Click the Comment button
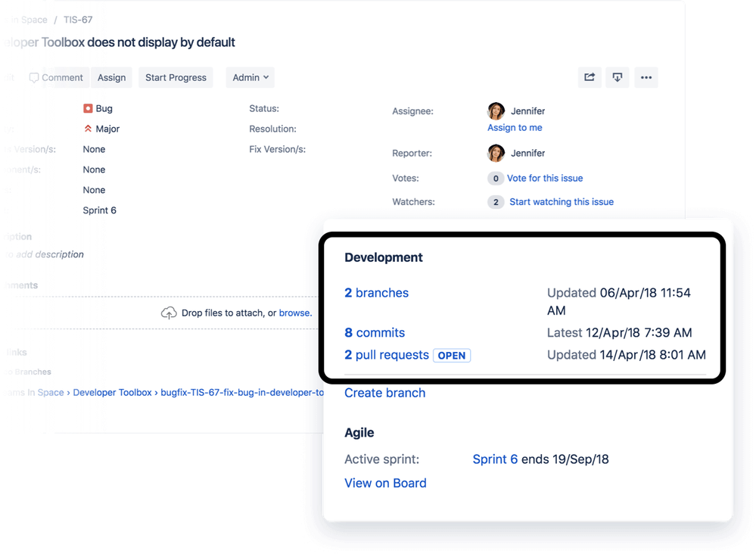This screenshot has height=554, width=756. (x=57, y=78)
